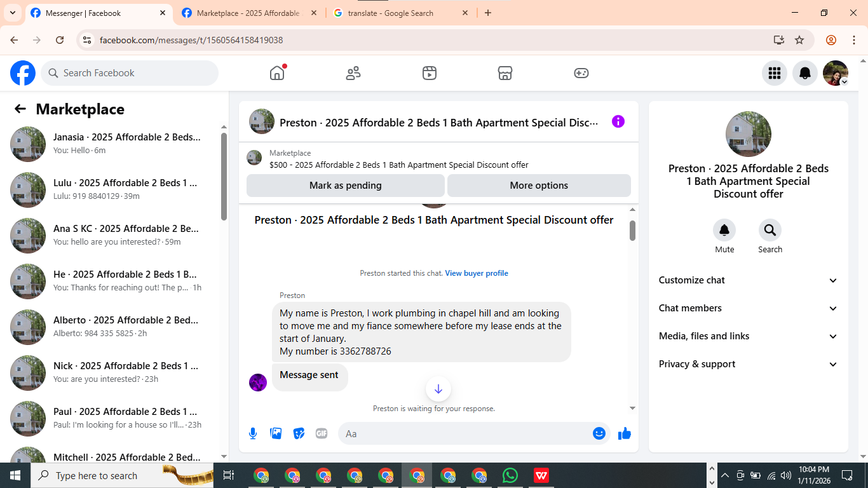Click More options button
Screen dimensions: 868x488
click(x=539, y=186)
